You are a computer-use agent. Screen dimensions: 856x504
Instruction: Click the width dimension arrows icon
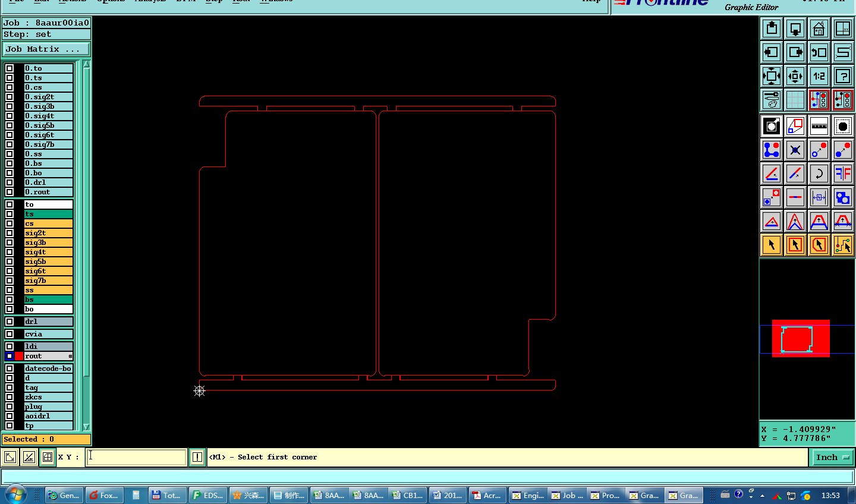pos(819,197)
